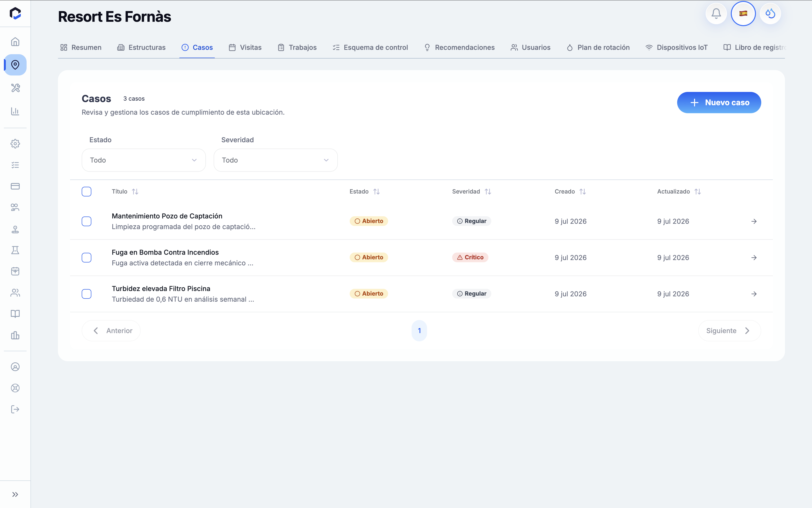Sort by Severidad column arrows

coord(488,192)
